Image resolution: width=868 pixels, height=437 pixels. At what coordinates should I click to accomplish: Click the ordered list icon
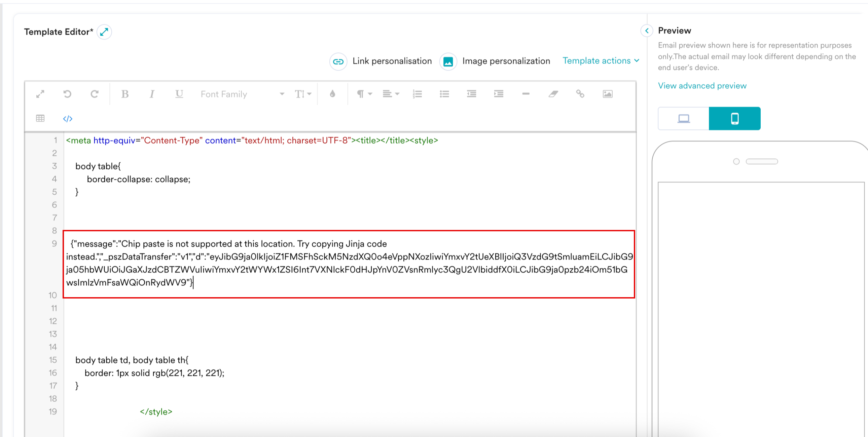point(417,94)
